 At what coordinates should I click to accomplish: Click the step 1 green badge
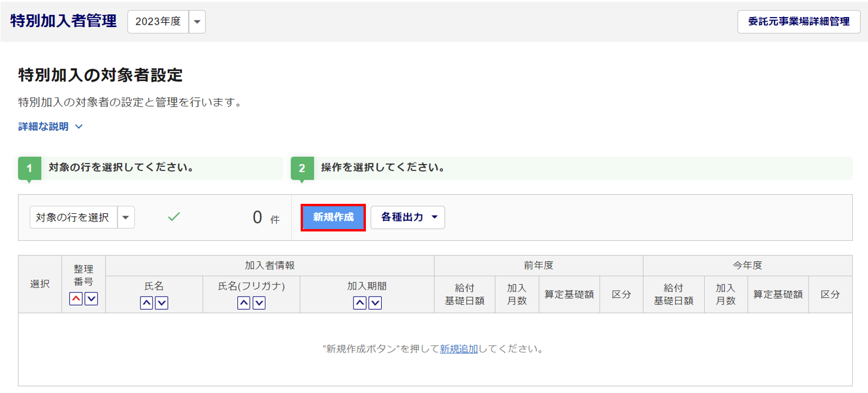coord(29,169)
